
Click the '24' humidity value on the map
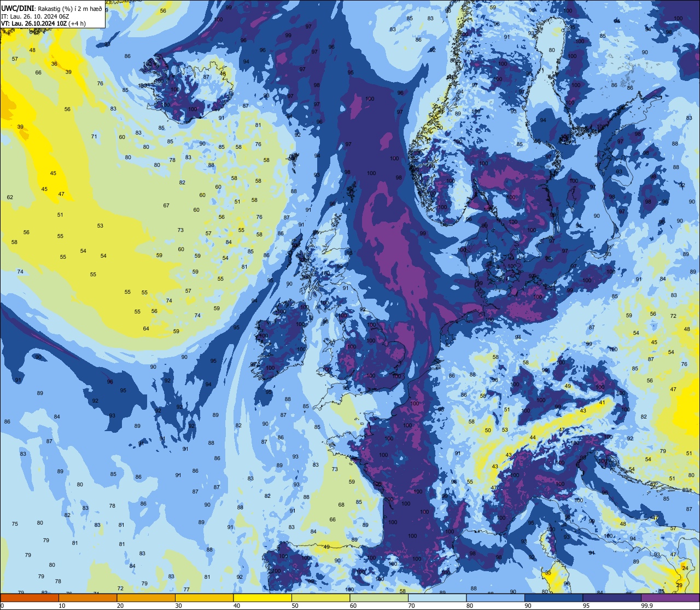point(685,568)
